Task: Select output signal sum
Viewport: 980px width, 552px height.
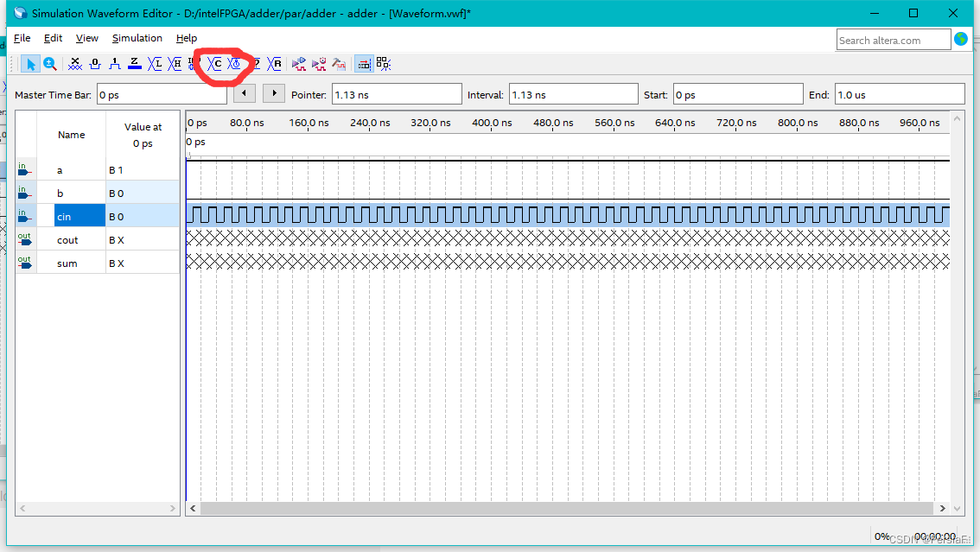Action: [67, 263]
